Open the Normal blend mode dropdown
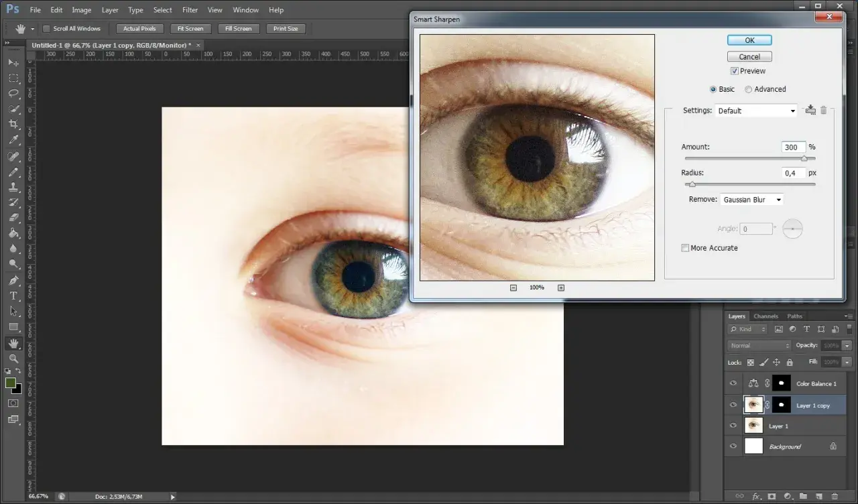Image resolution: width=858 pixels, height=504 pixels. (x=759, y=346)
